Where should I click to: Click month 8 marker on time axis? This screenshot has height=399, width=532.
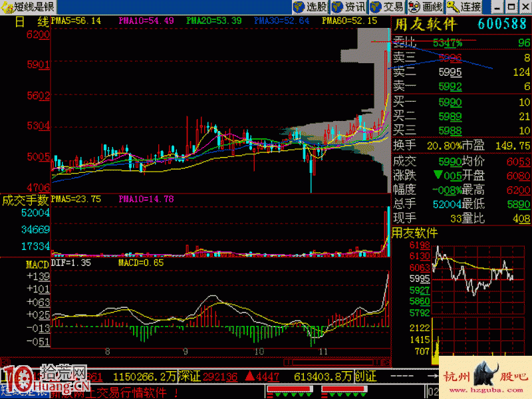(x=107, y=352)
